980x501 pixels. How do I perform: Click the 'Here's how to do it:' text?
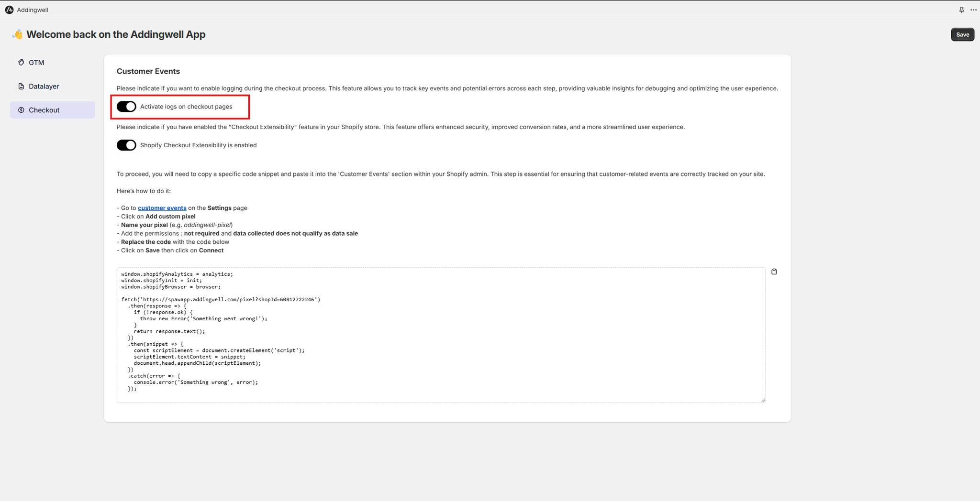pyautogui.click(x=144, y=191)
